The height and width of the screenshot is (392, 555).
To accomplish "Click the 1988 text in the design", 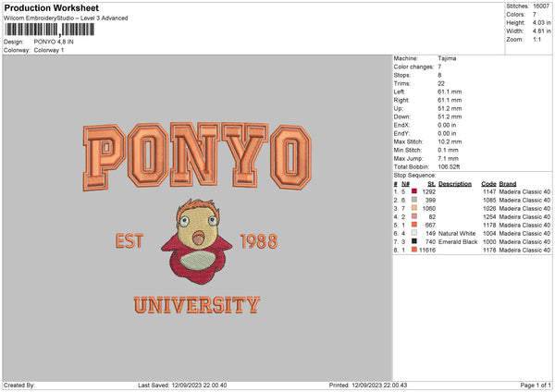I will tap(258, 243).
